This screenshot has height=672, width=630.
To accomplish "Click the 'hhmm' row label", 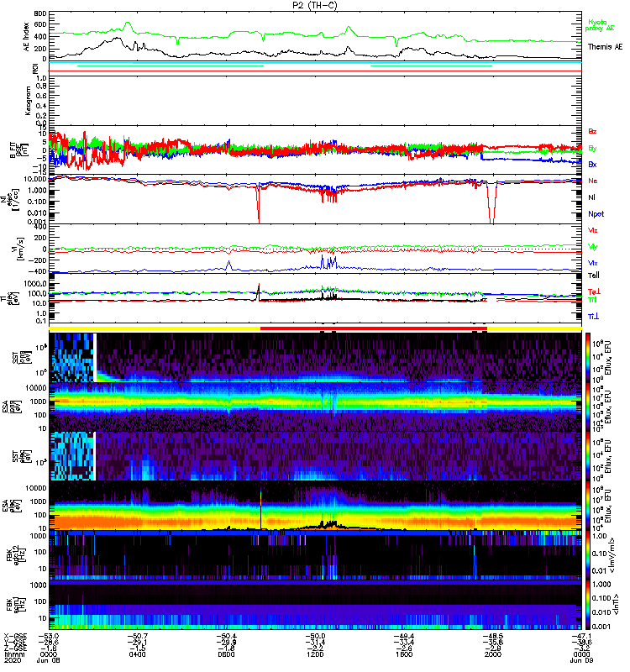I will pos(14,654).
